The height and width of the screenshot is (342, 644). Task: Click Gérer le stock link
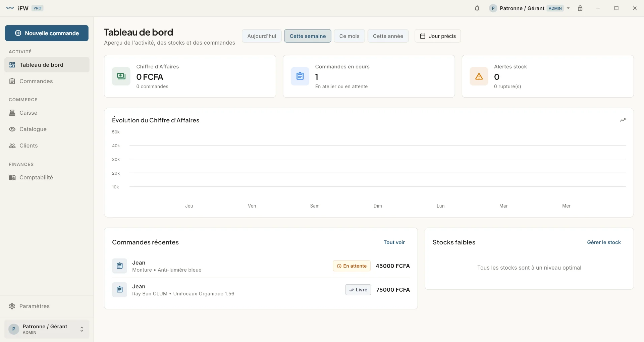pyautogui.click(x=604, y=242)
